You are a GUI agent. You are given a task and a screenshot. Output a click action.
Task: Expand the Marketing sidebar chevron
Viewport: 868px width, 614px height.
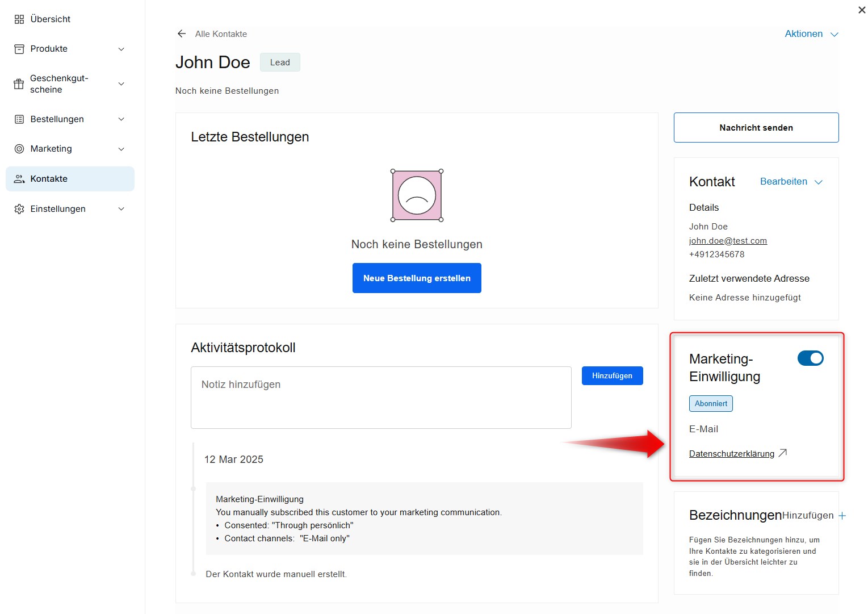coord(121,149)
